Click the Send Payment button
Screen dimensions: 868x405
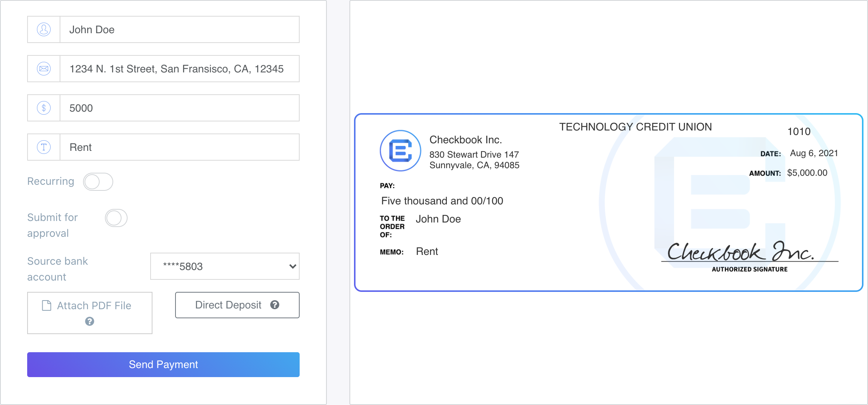pyautogui.click(x=163, y=365)
